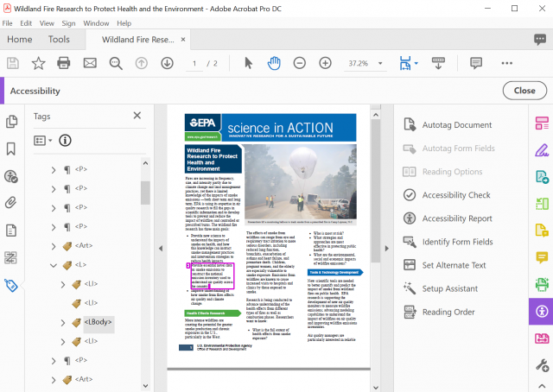
Task: Toggle the Tags panel icon in sidebar
Action: pyautogui.click(x=12, y=286)
